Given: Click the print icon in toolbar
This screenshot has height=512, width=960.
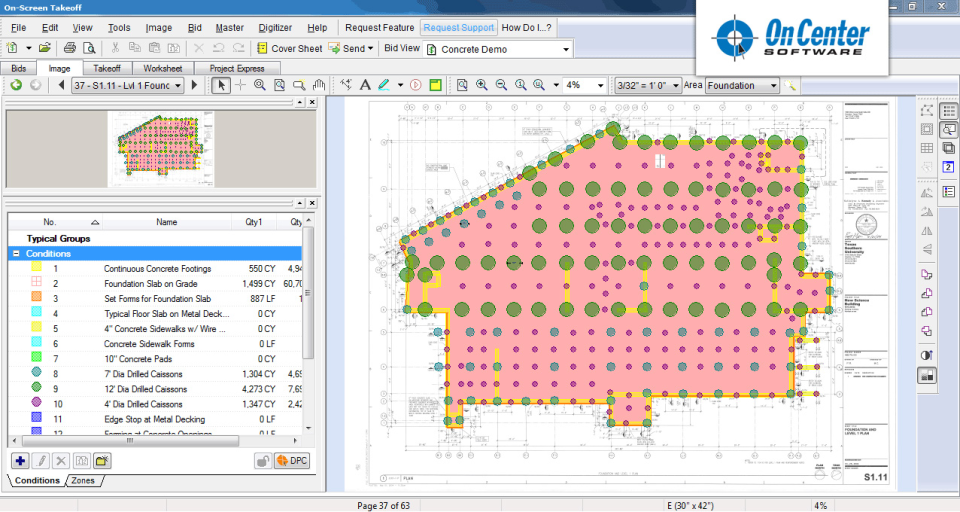Looking at the screenshot, I should (x=70, y=48).
